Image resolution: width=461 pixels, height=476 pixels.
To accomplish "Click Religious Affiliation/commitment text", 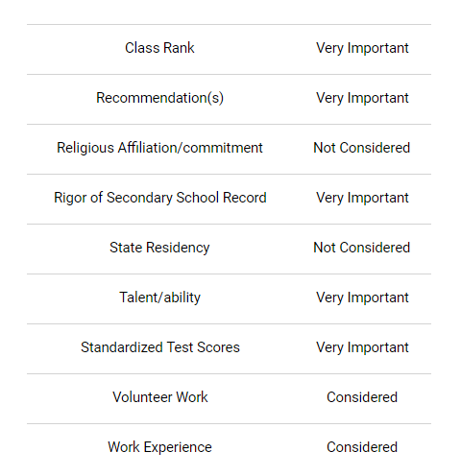I will [x=159, y=148].
